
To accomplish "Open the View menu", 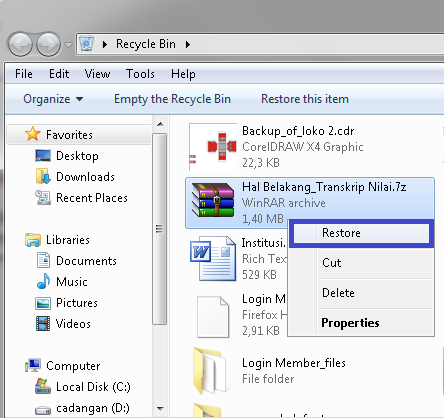I will 97,74.
